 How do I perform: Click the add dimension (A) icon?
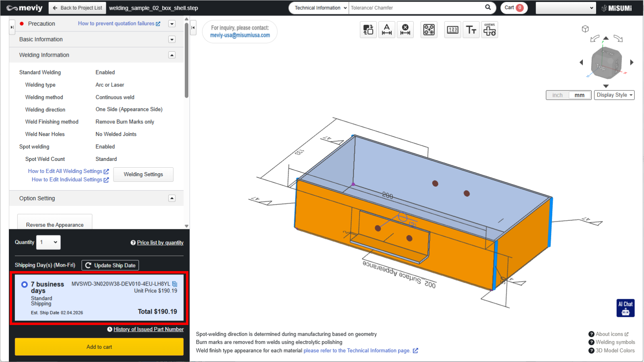click(x=387, y=30)
